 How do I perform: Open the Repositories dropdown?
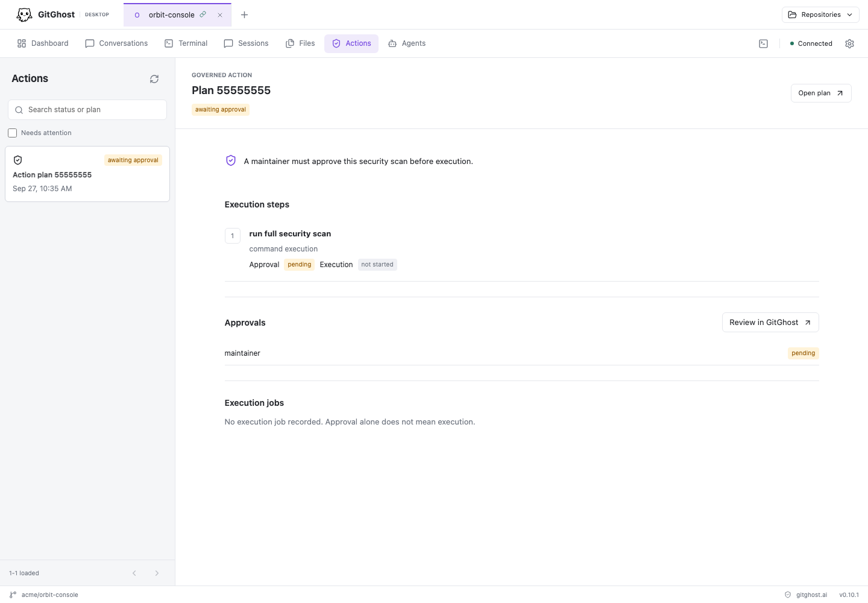coord(820,15)
